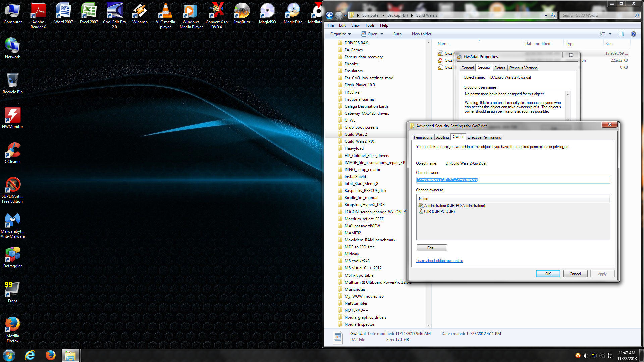Launch Adobe Reader X from desktop
Screen dimensions: 644x362
(38, 16)
